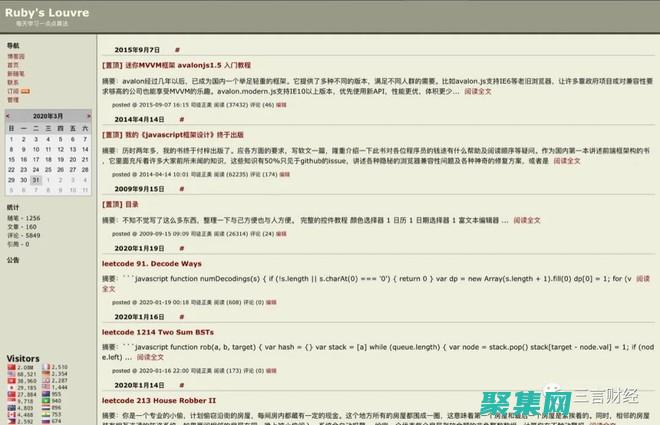The width and height of the screenshot is (660, 425).
Task: Click 阅读全文 for Two Sum BSTs post
Action: (150, 357)
